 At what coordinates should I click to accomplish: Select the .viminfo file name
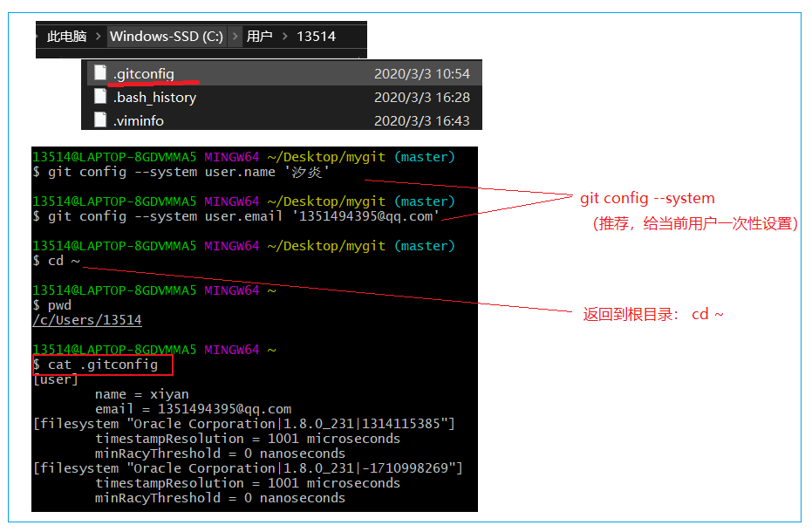coord(139,120)
